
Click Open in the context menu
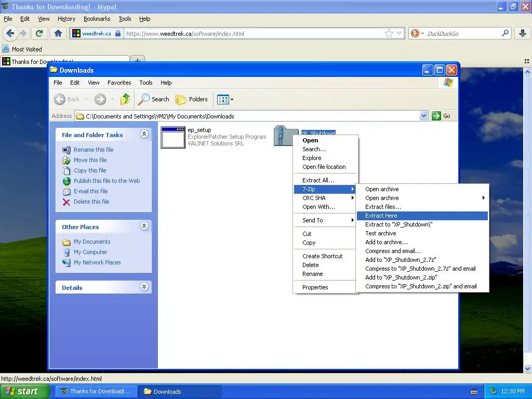pos(325,140)
